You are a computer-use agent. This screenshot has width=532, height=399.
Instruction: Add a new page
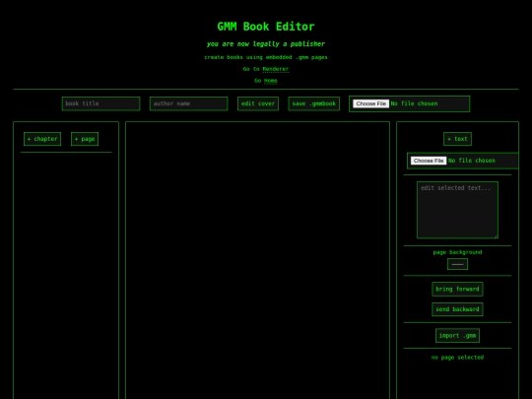[x=85, y=139]
